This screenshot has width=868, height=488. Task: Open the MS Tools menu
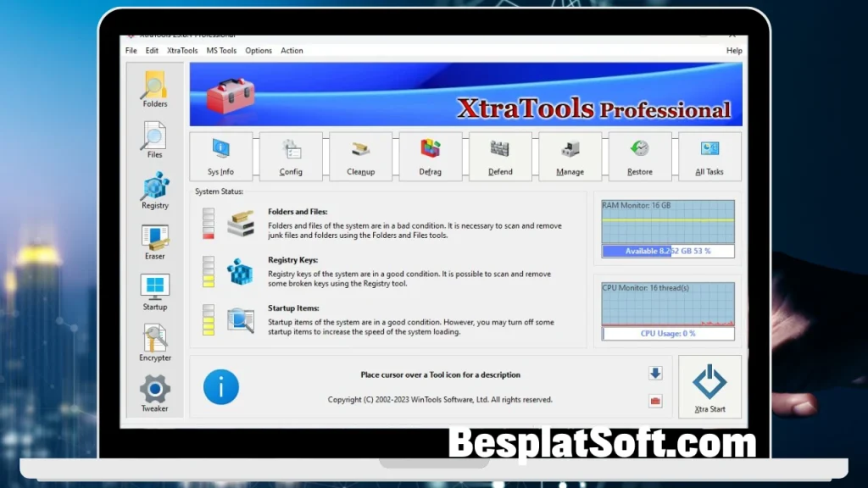point(220,50)
